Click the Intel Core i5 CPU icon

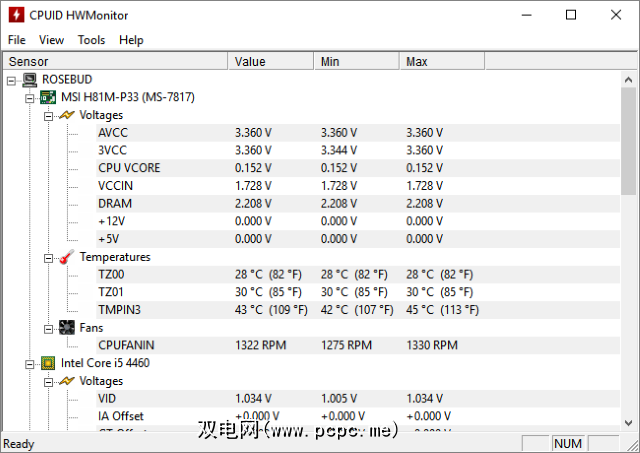48,363
